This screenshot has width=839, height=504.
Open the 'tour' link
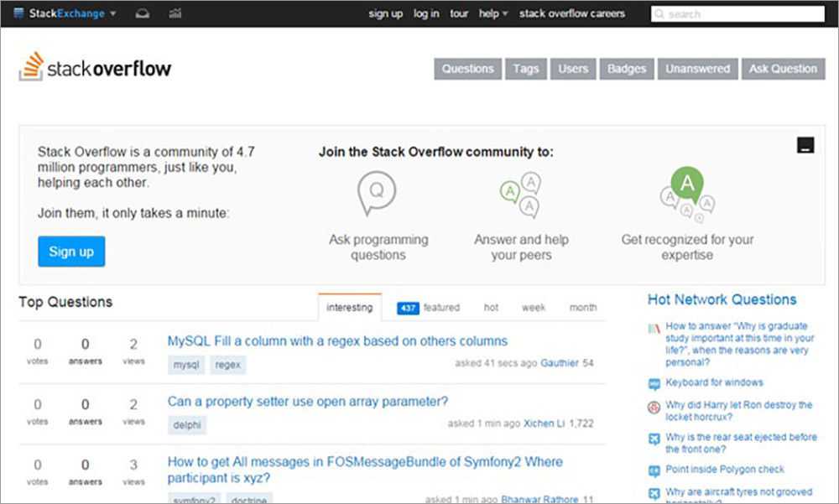pos(459,14)
